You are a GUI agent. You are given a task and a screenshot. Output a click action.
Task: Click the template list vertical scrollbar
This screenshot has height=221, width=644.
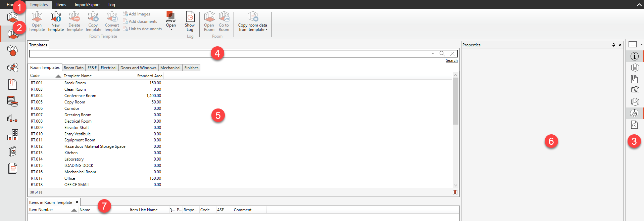[x=455, y=101]
